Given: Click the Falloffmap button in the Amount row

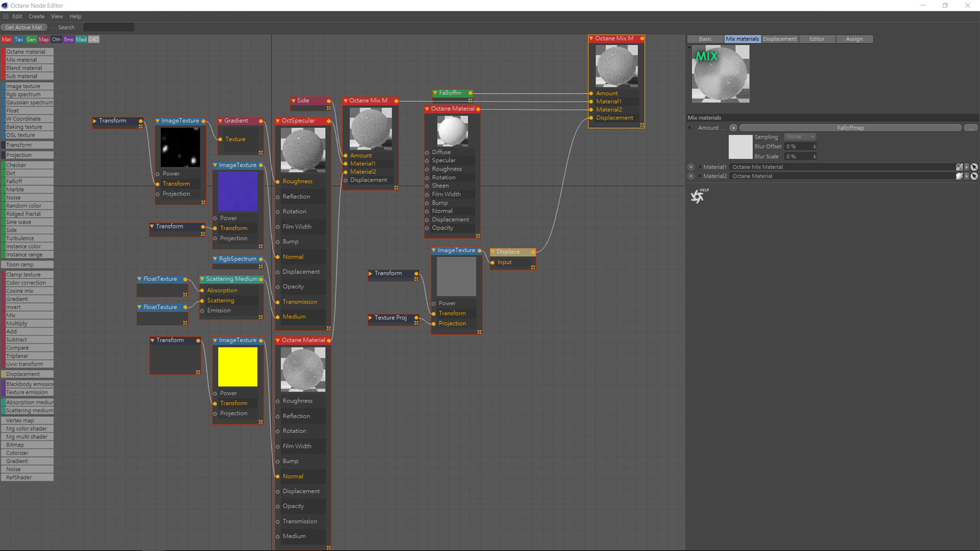Looking at the screenshot, I should [x=850, y=128].
